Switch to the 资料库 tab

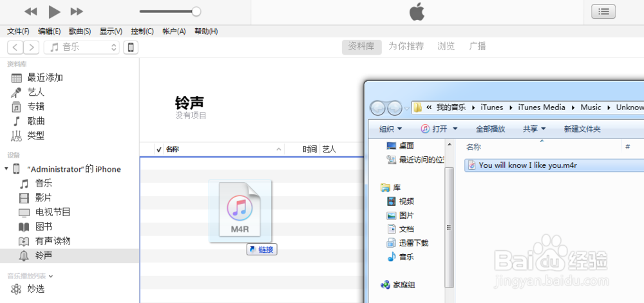(x=361, y=47)
